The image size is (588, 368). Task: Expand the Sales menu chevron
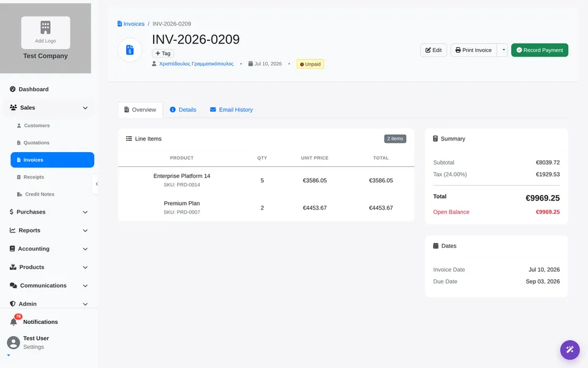[85, 108]
